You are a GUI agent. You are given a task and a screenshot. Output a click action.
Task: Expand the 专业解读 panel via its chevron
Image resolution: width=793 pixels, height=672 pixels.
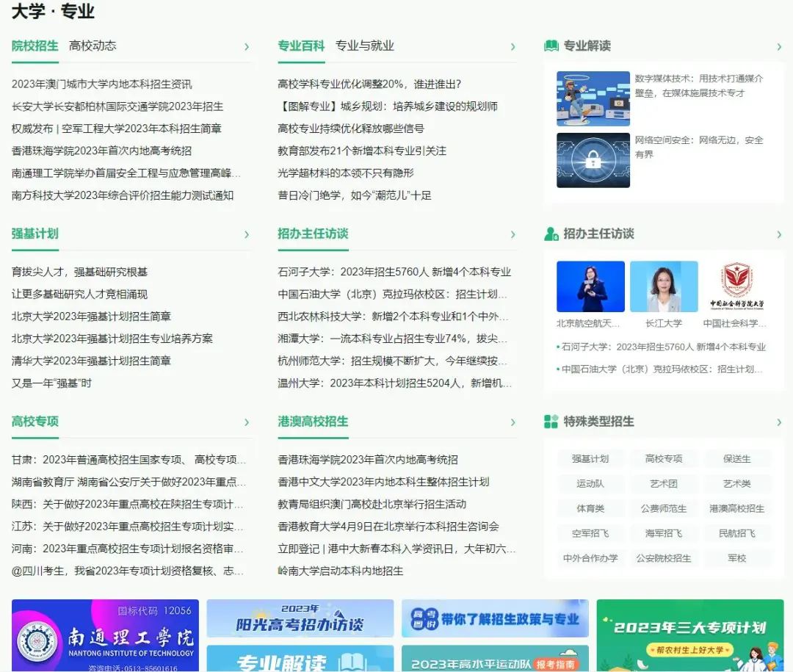780,46
